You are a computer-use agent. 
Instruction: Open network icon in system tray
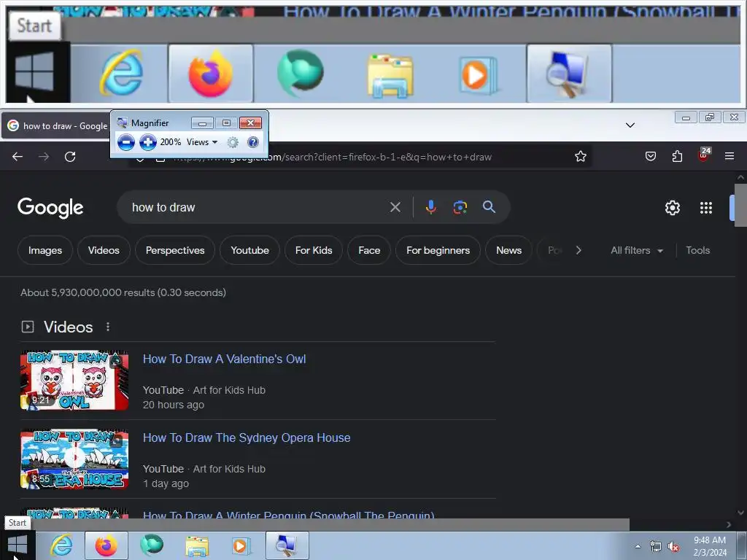pos(656,546)
